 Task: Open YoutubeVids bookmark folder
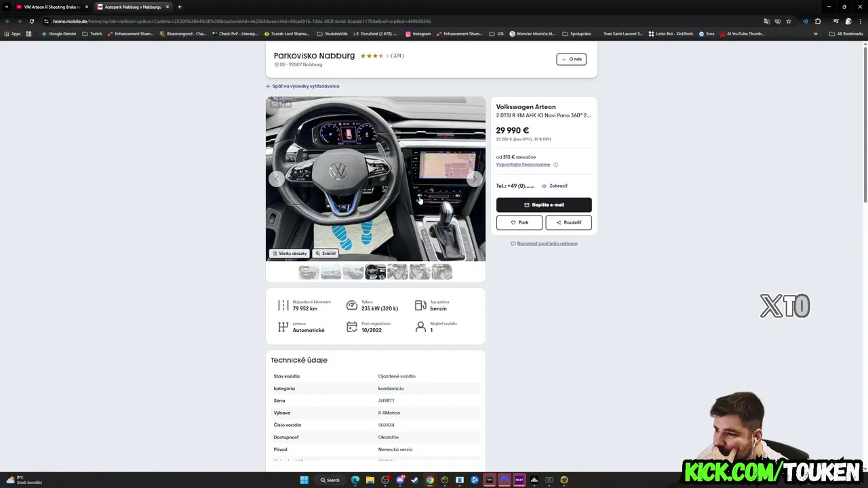(332, 34)
